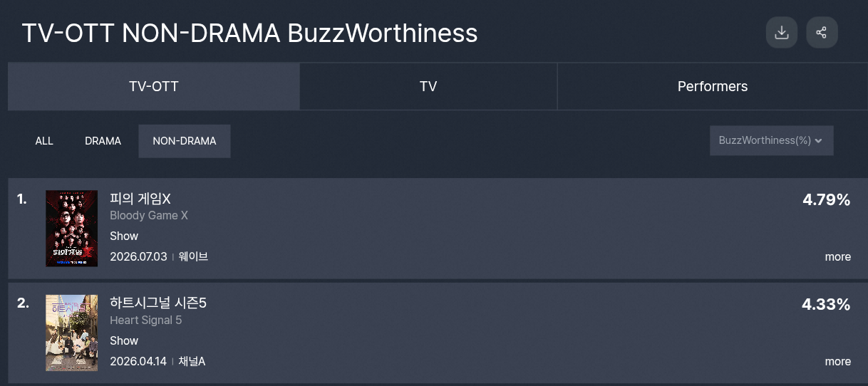
Task: Open the Bloody Game X poster thumbnail
Action: (71, 229)
